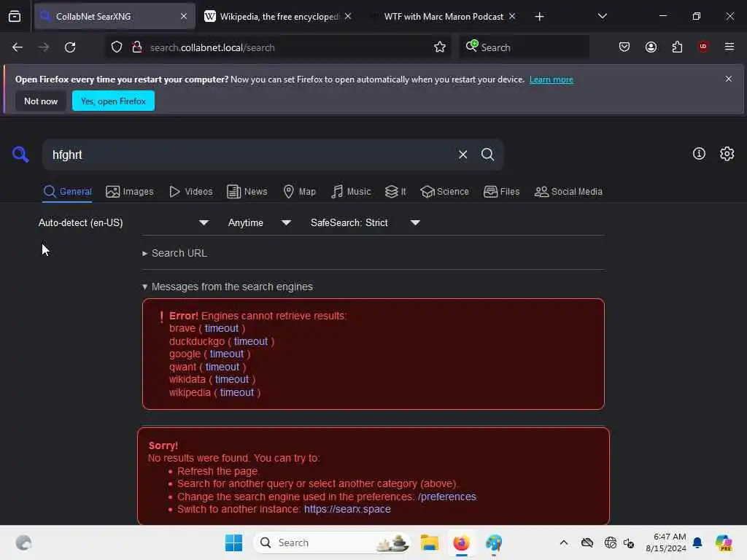The image size is (747, 560).
Task: Click the wikidata timeout link
Action: pos(232,379)
